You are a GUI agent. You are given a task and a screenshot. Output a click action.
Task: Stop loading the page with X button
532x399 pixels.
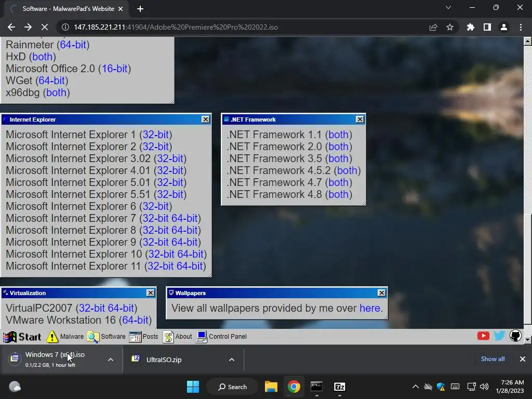pos(45,27)
